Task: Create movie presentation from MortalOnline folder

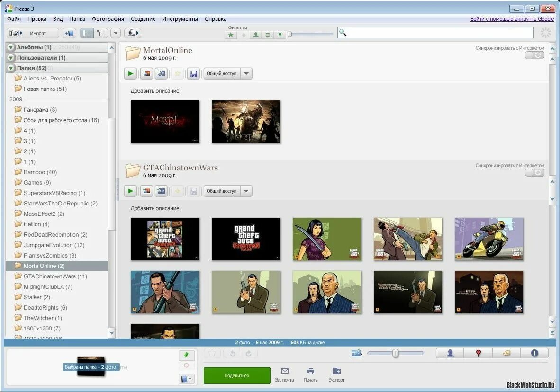Action: pos(162,73)
